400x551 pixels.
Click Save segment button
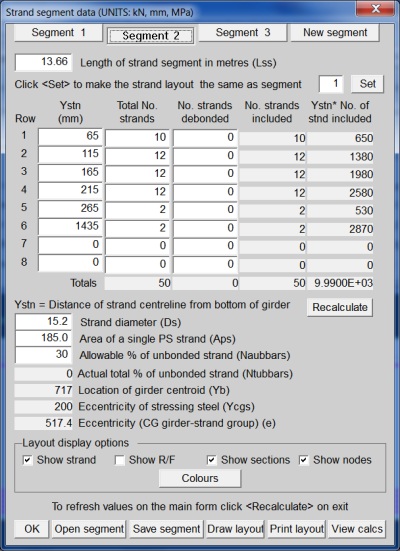click(x=166, y=529)
